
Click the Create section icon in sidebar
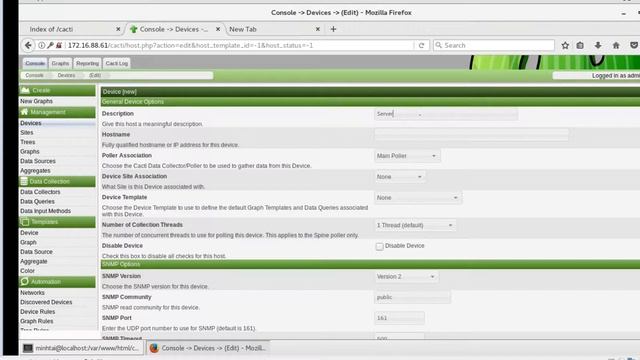25,90
